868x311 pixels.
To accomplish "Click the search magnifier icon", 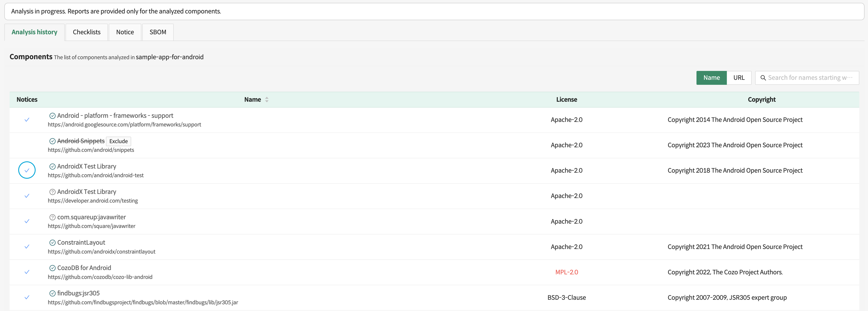I will [763, 78].
